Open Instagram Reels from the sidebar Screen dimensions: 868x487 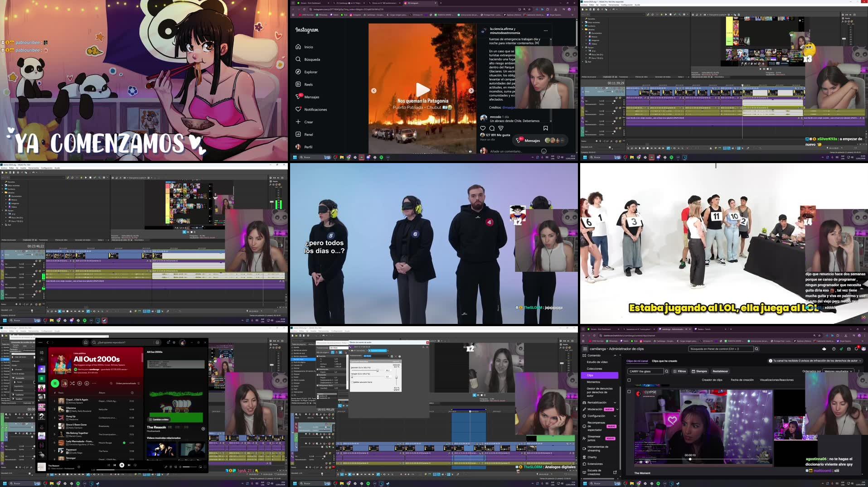[309, 84]
